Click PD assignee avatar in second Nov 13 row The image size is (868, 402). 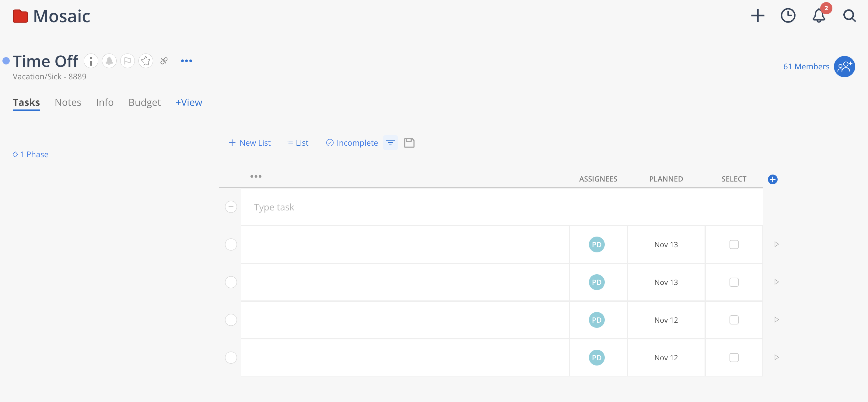[597, 282]
